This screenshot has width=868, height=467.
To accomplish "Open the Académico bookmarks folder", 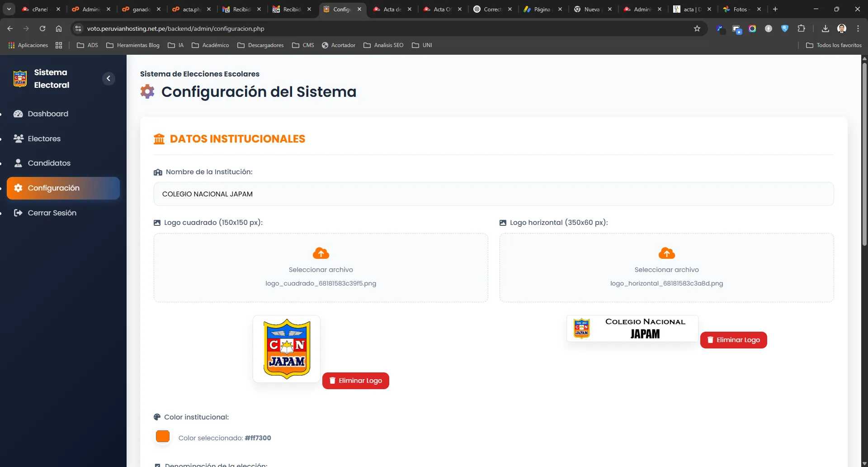I will (x=210, y=45).
